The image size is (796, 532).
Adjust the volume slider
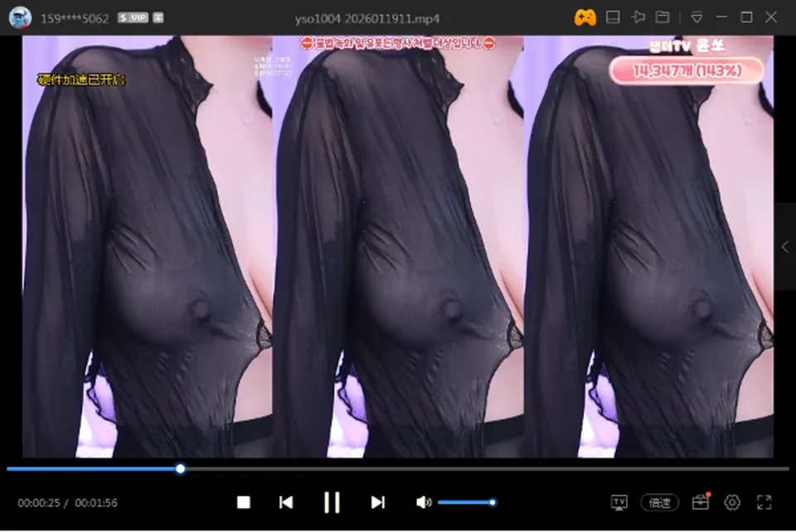(467, 503)
